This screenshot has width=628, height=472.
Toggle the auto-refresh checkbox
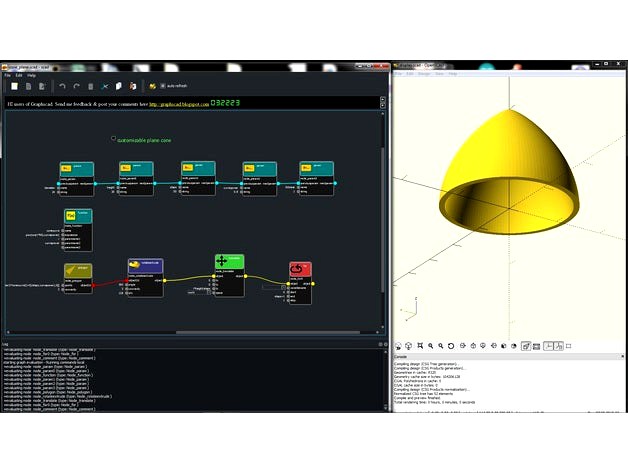[x=163, y=87]
